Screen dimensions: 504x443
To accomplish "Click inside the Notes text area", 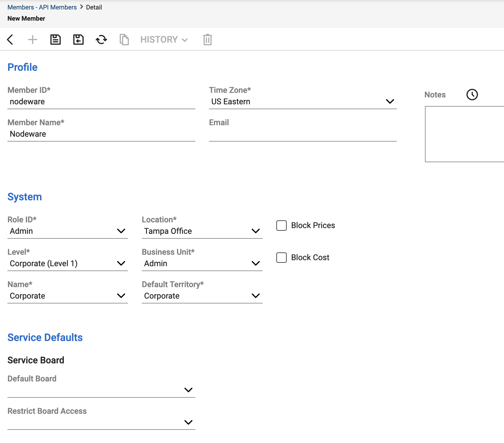I will coord(464,134).
